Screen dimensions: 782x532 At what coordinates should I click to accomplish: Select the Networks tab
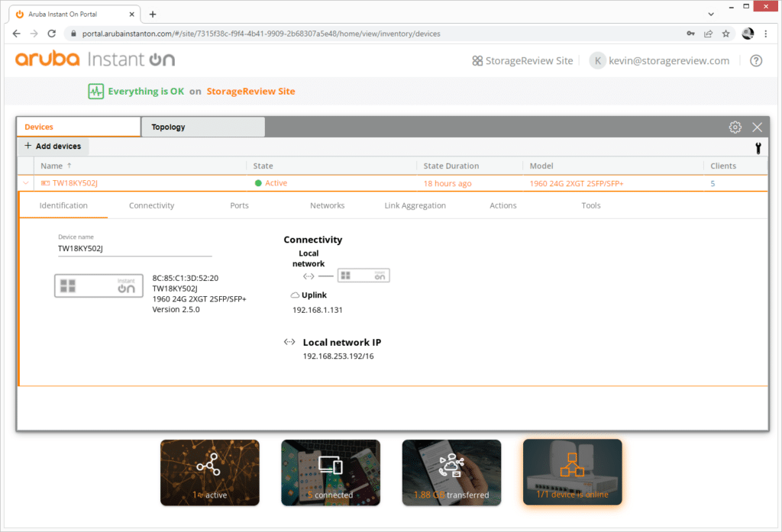327,205
